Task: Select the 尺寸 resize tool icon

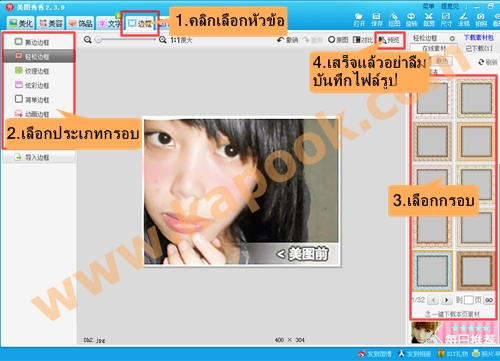Action: [446, 20]
